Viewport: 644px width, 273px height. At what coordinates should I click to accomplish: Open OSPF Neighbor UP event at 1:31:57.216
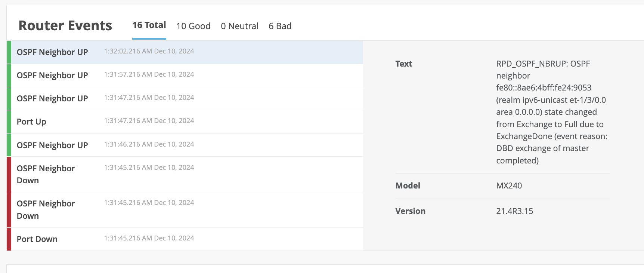(187, 75)
